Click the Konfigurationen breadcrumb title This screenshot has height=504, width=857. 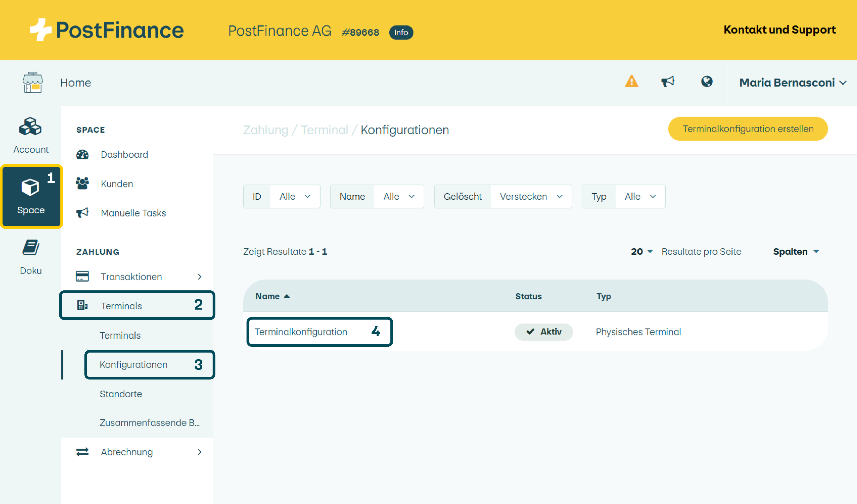[x=405, y=130]
